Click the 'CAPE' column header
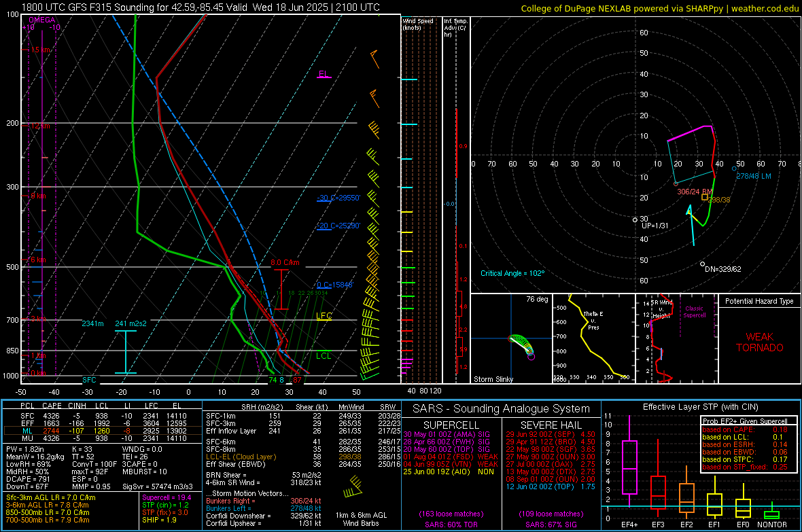The image size is (802, 532). 52,406
